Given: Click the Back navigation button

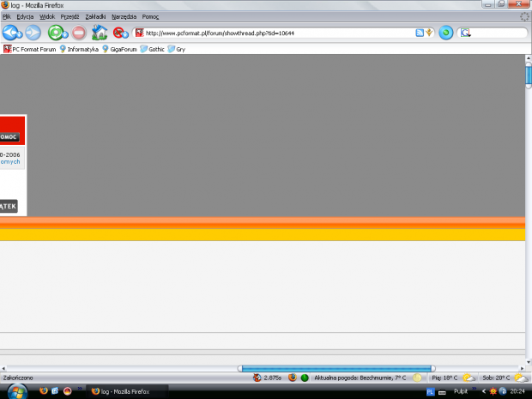Looking at the screenshot, I should coord(11,33).
